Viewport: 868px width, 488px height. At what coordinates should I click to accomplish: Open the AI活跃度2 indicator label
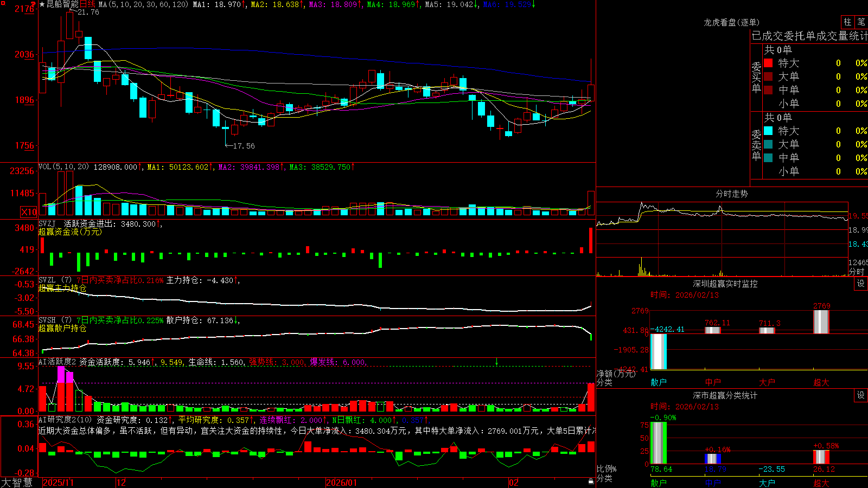[58, 362]
